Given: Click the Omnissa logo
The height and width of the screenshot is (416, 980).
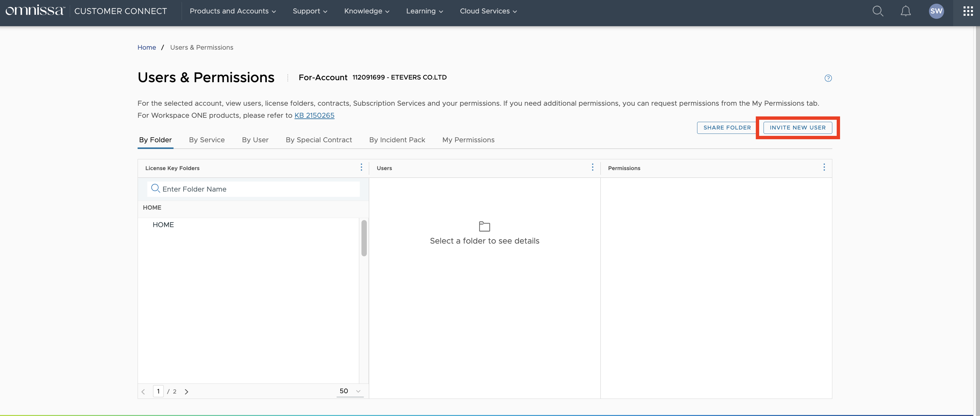Looking at the screenshot, I should coord(35,11).
